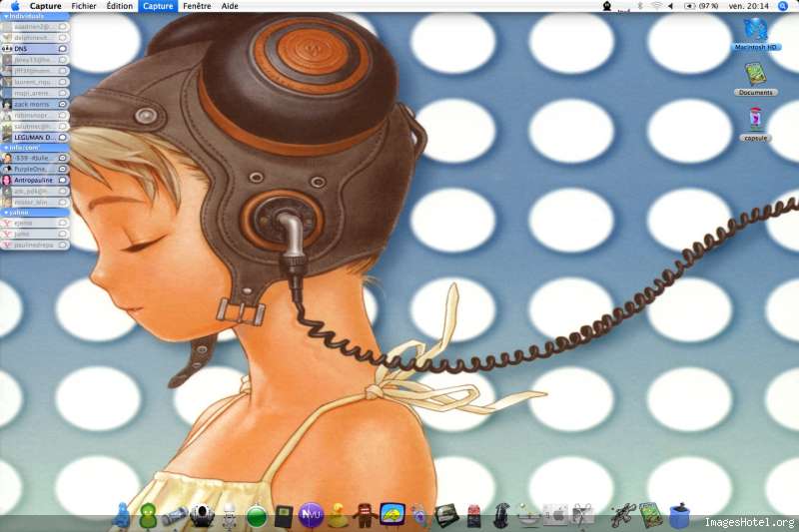The width and height of the screenshot is (799, 532).
Task: Click the yellow duck Dock icon
Action: click(338, 515)
